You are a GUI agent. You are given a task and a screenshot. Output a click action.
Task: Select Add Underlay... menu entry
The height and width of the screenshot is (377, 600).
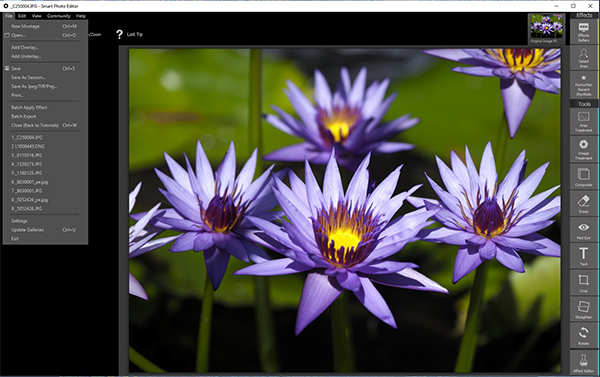click(45, 56)
